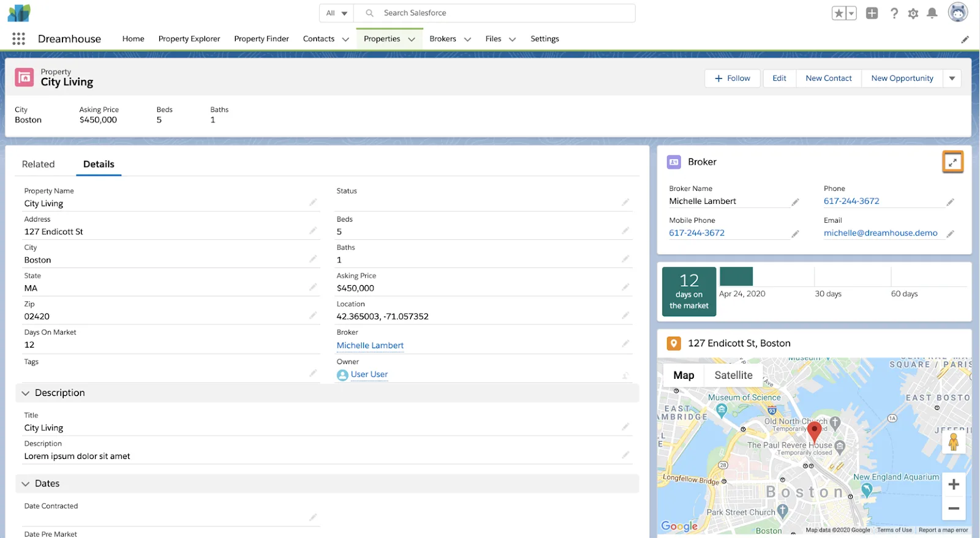Click the Edit button
This screenshot has width=980, height=538.
point(779,78)
